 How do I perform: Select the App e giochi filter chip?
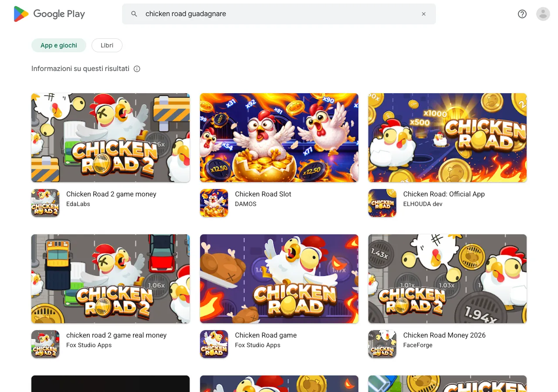point(59,45)
